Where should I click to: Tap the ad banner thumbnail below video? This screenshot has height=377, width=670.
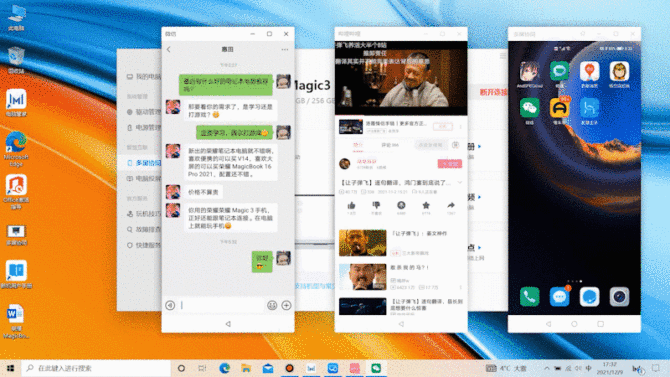351,127
